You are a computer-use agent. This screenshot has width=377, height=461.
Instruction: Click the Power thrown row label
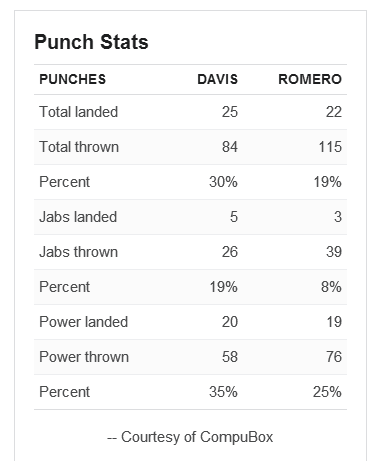(x=84, y=357)
